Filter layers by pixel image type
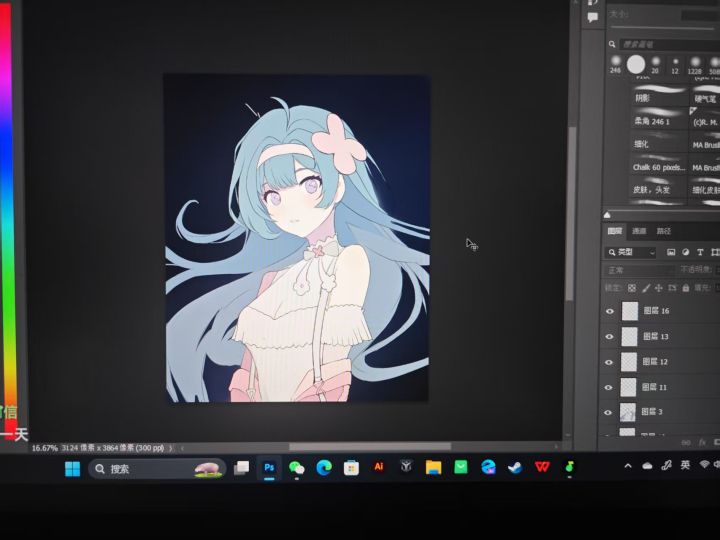 671,252
